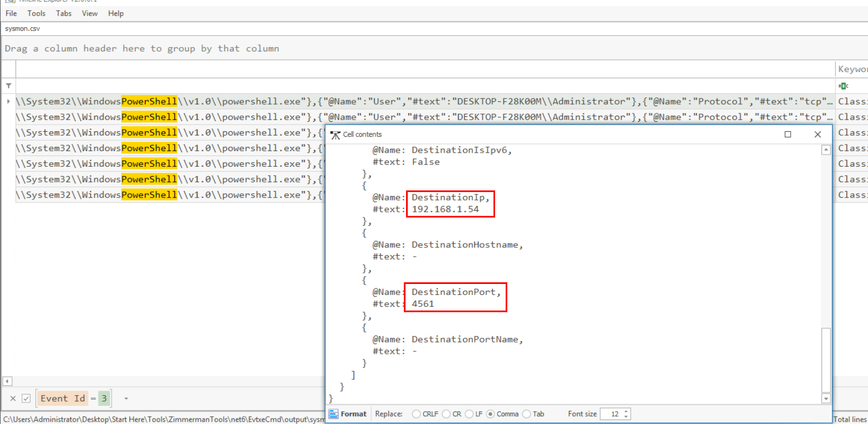Click the filter funnel icon in filter row

(9, 86)
